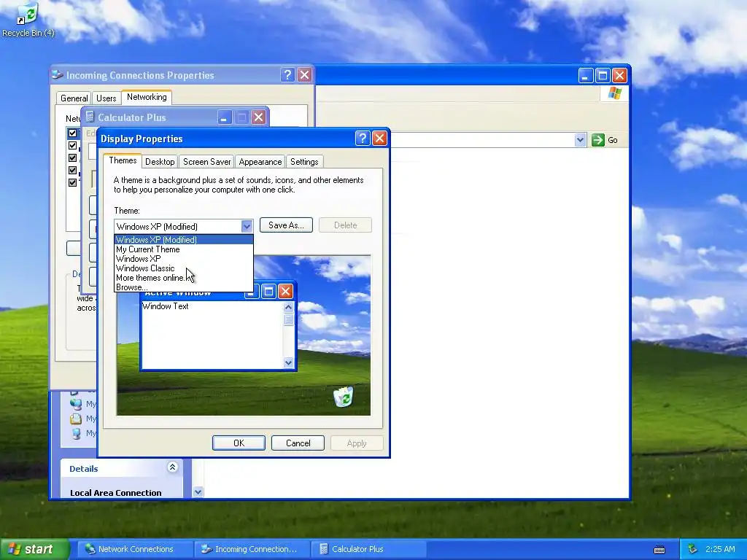The width and height of the screenshot is (747, 560).
Task: Open the Settings tab
Action: point(304,162)
